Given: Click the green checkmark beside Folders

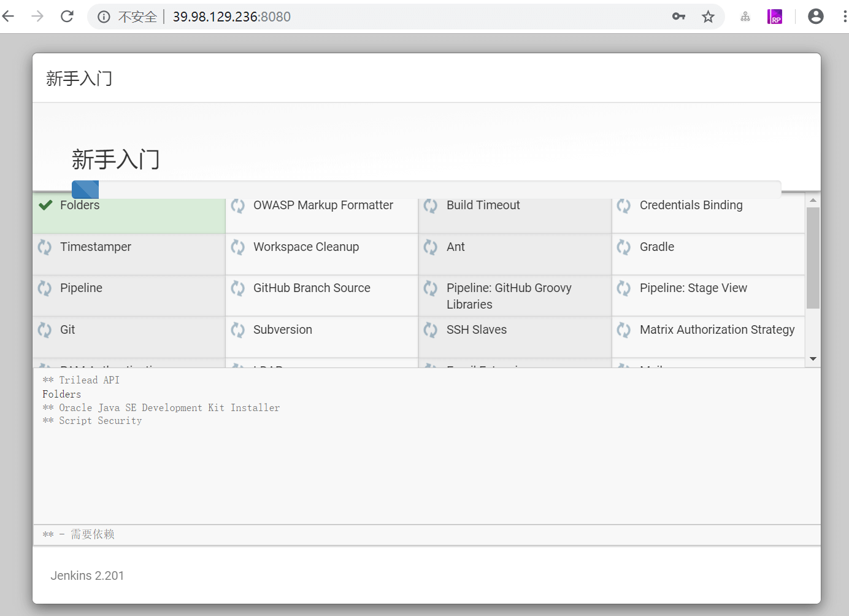Looking at the screenshot, I should (45, 205).
